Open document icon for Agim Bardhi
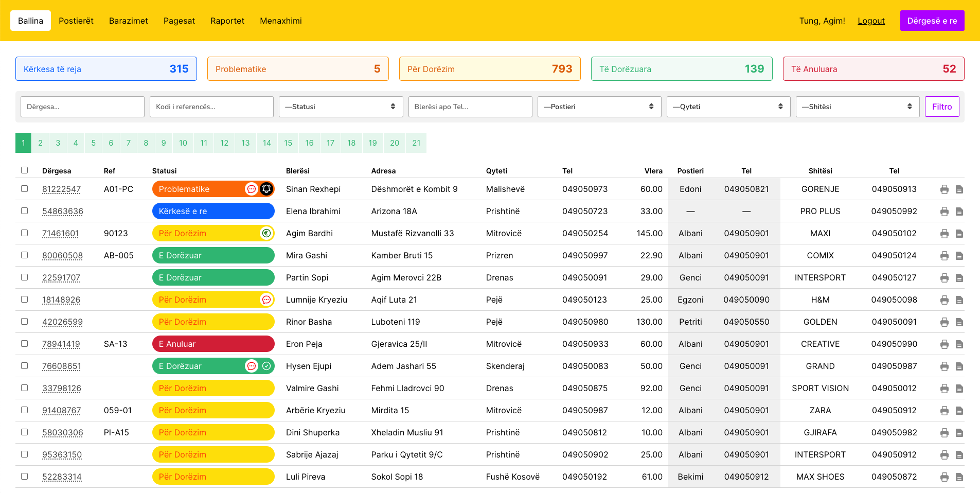Image resolution: width=980 pixels, height=493 pixels. [959, 234]
